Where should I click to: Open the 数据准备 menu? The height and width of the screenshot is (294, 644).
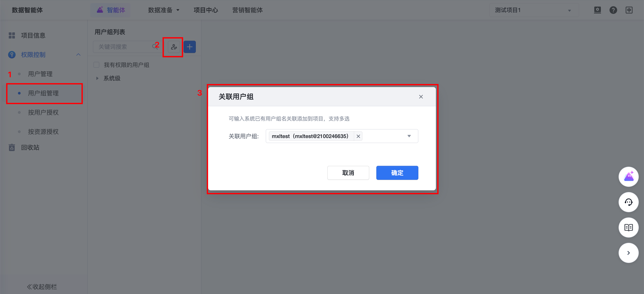tap(163, 10)
